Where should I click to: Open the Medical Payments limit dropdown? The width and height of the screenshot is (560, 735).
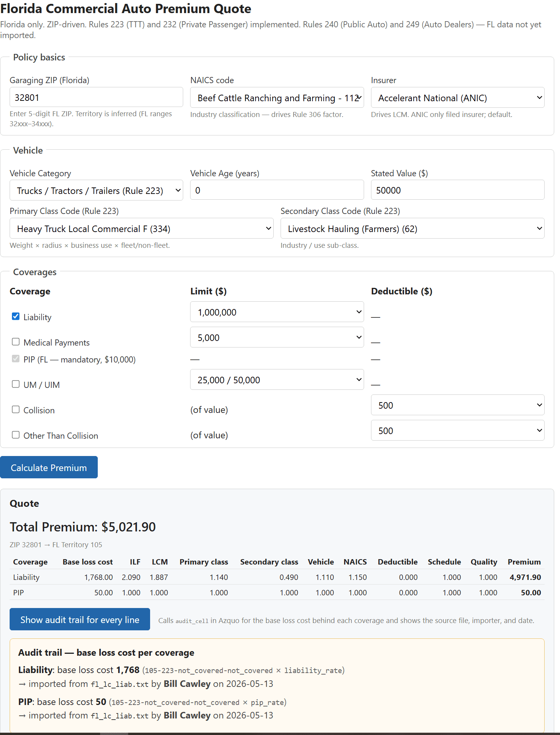277,337
